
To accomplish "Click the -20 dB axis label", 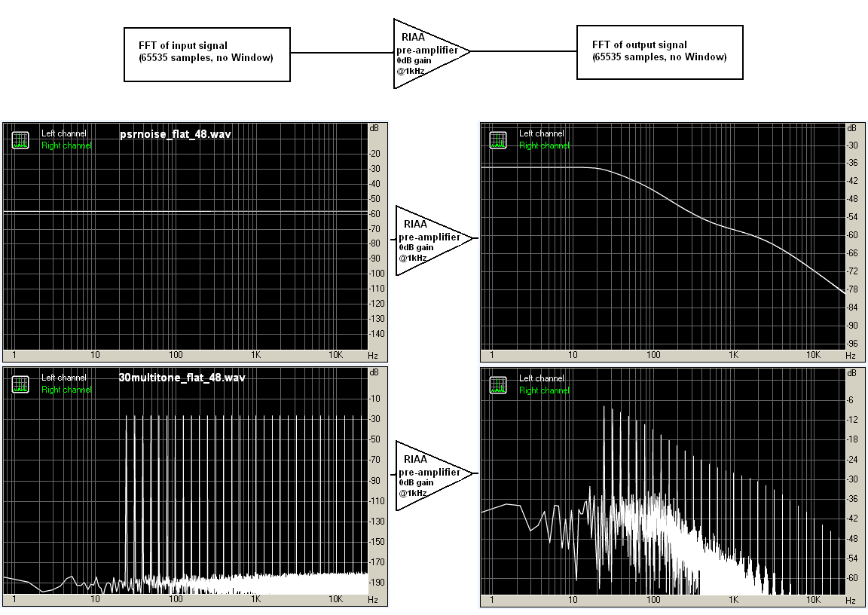I will click(374, 154).
